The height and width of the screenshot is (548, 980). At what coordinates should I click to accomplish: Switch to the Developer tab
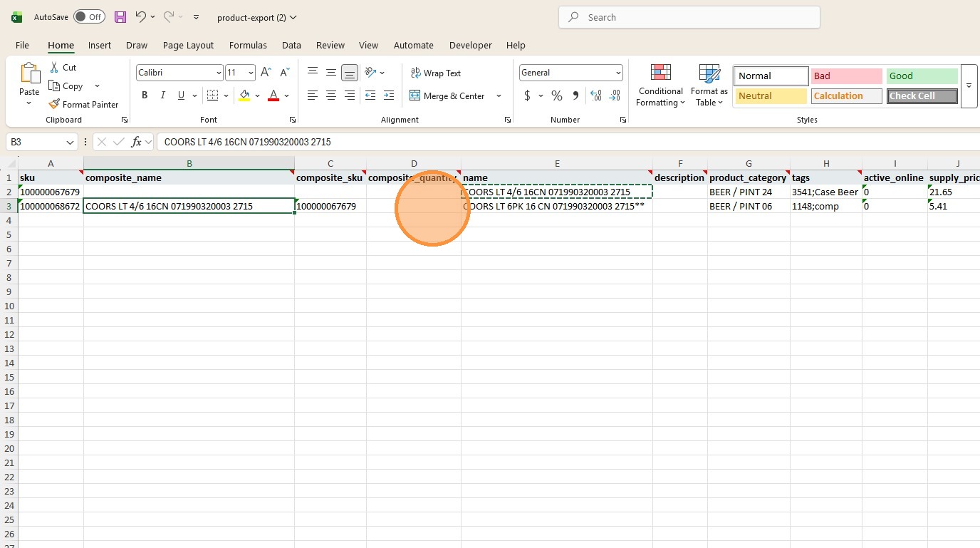tap(470, 45)
